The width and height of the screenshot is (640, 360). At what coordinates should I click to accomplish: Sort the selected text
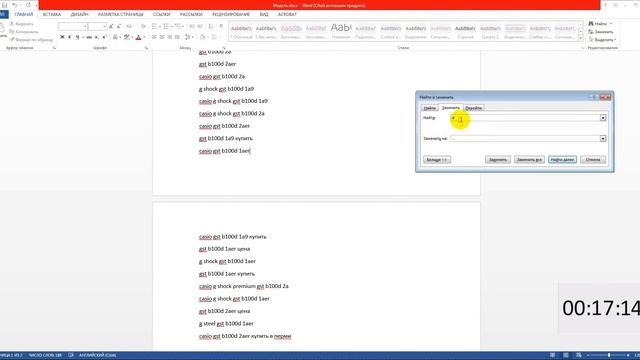point(211,27)
